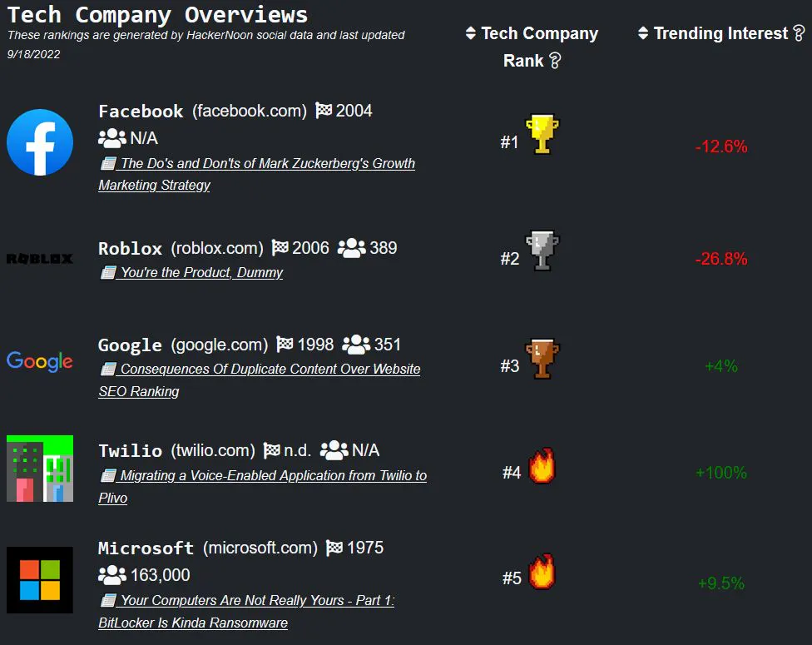Viewport: 812px width, 645px height.
Task: Click the flame icon next to #5
Action: (542, 573)
